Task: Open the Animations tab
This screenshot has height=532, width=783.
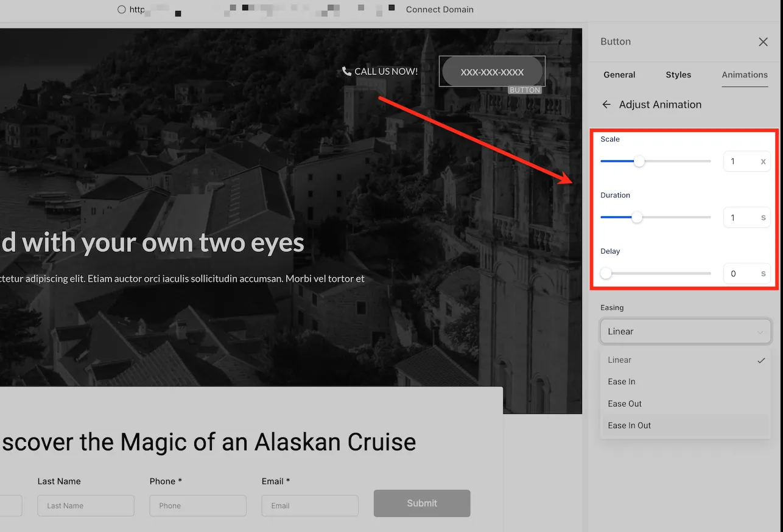Action: 745,75
